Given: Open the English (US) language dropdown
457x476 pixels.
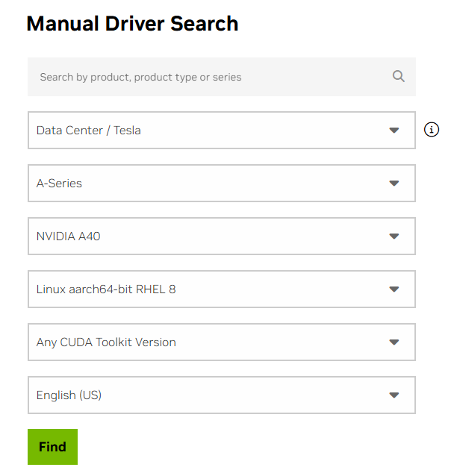Looking at the screenshot, I should (x=222, y=395).
